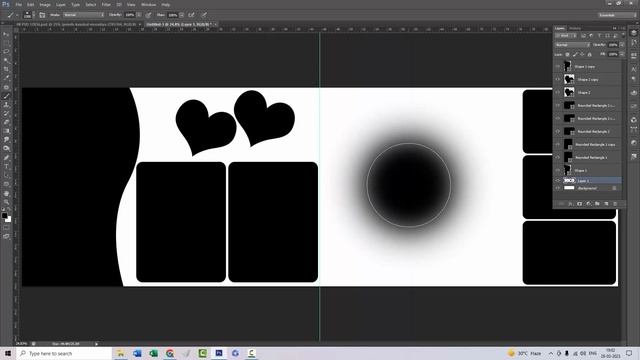Toggle the Brush panel from options bar
This screenshot has height=360, width=640.
42,15
